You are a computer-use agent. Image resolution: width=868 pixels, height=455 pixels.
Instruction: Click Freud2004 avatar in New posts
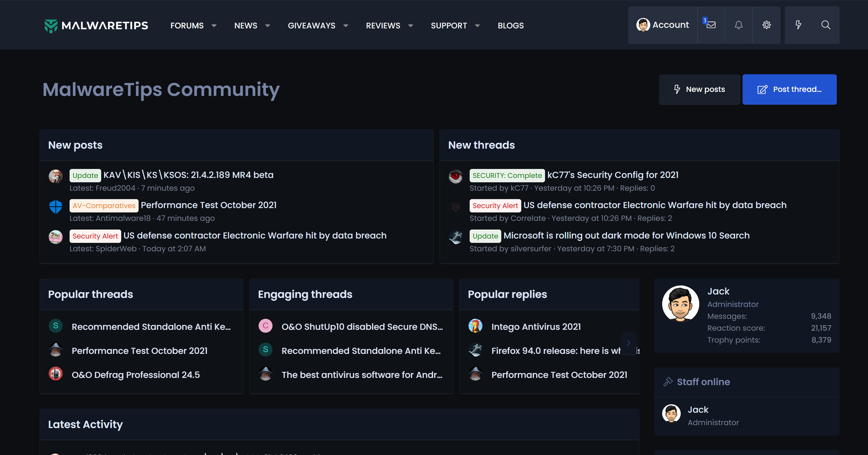56,176
